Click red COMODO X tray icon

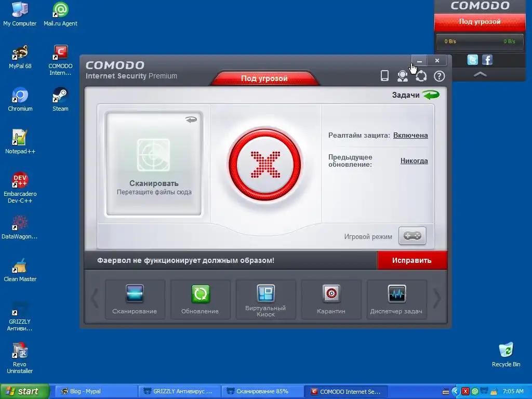[x=465, y=392]
